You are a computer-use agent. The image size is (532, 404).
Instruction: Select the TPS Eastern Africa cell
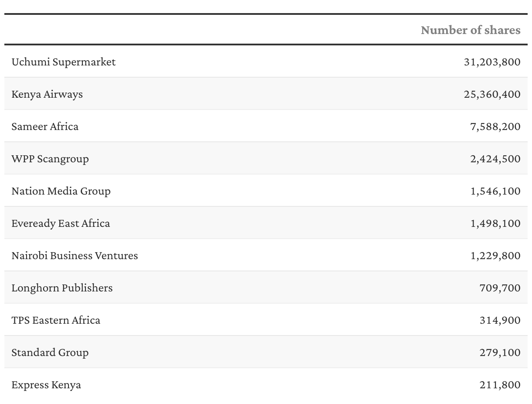(56, 320)
